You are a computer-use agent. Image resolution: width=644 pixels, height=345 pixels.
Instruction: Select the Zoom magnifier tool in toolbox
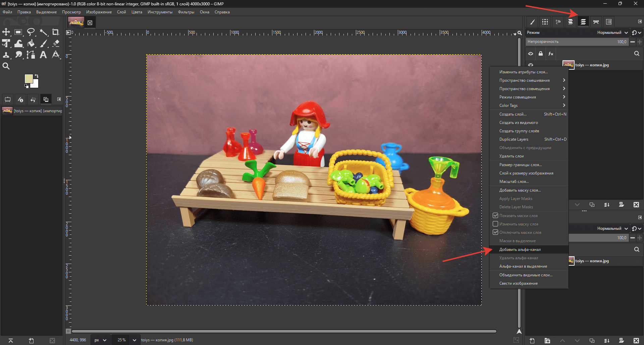[6, 66]
